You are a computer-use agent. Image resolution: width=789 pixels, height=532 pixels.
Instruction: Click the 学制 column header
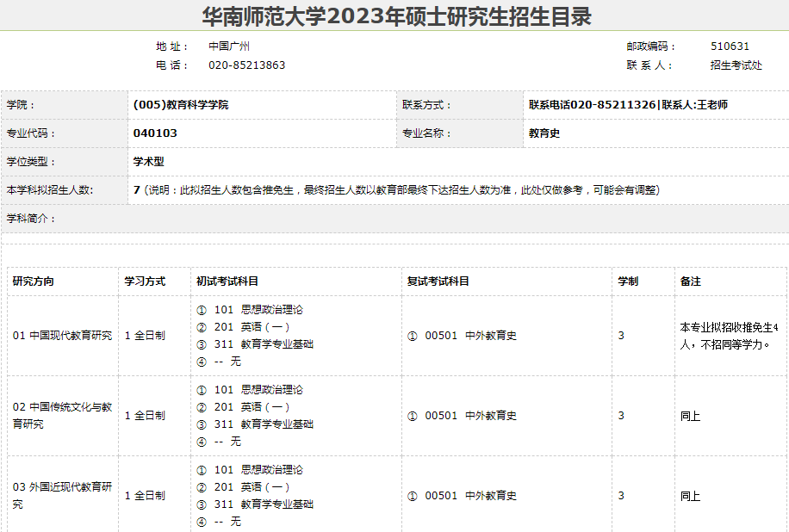point(628,281)
